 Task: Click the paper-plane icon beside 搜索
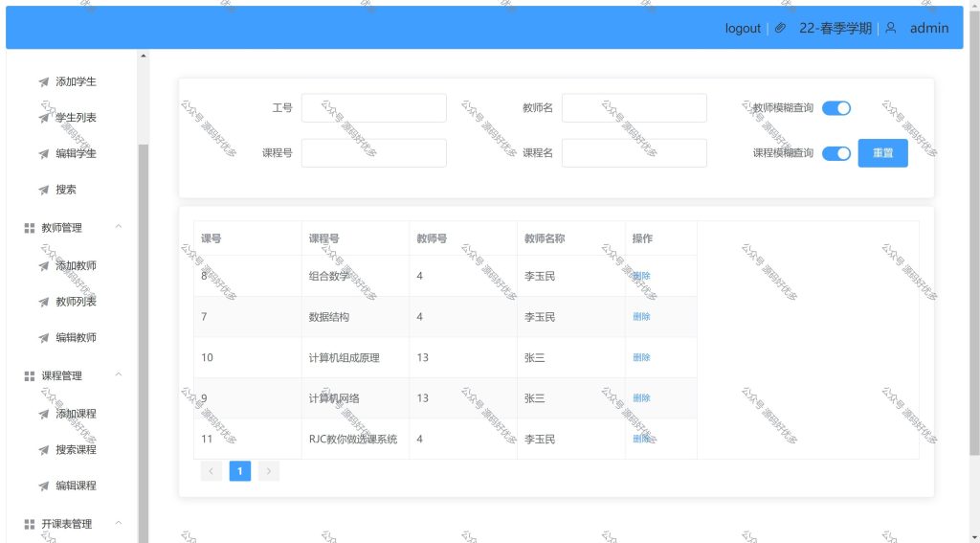(44, 190)
